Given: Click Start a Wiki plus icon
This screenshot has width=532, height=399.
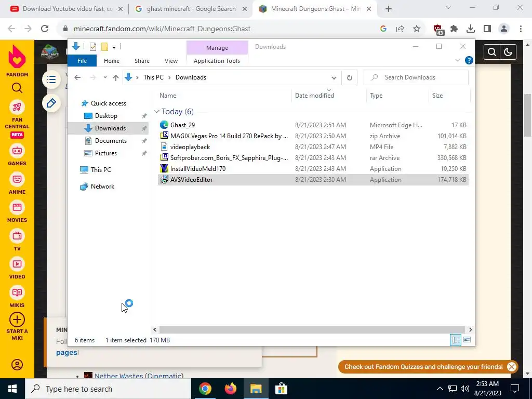Looking at the screenshot, I should [17, 320].
